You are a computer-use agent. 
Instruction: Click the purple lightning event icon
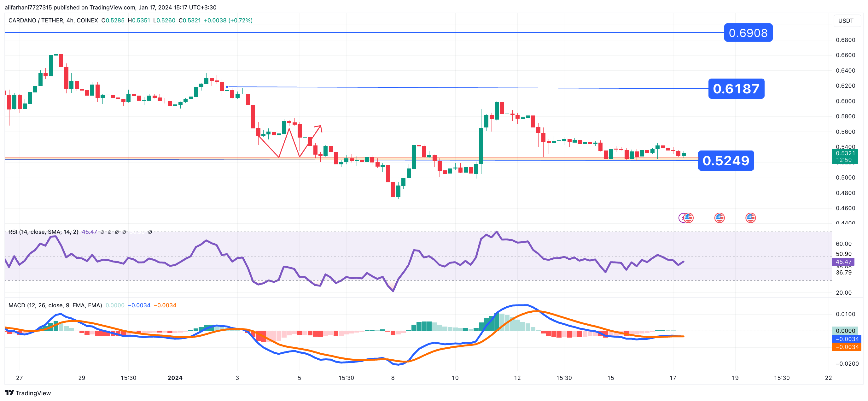[682, 218]
